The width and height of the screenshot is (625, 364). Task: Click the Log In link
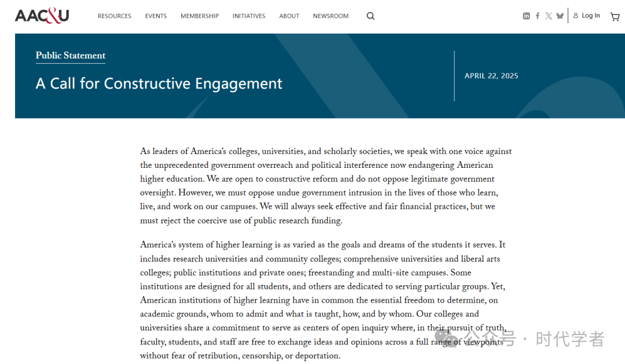586,16
